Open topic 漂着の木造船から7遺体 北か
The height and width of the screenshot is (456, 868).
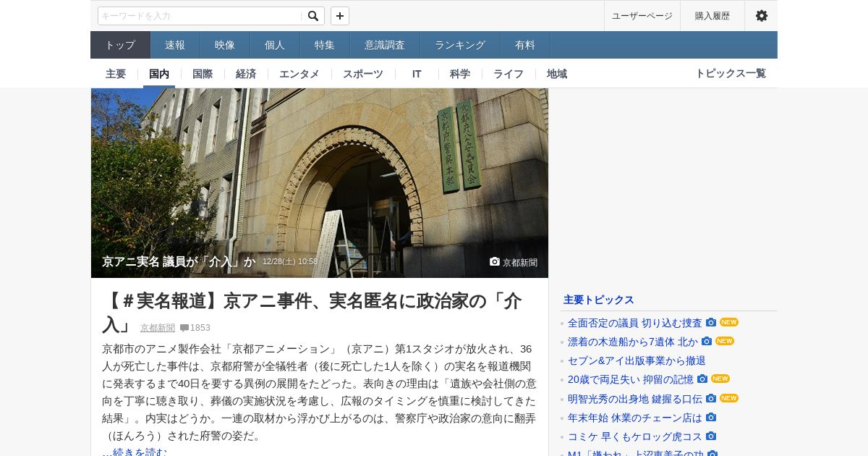coord(633,342)
